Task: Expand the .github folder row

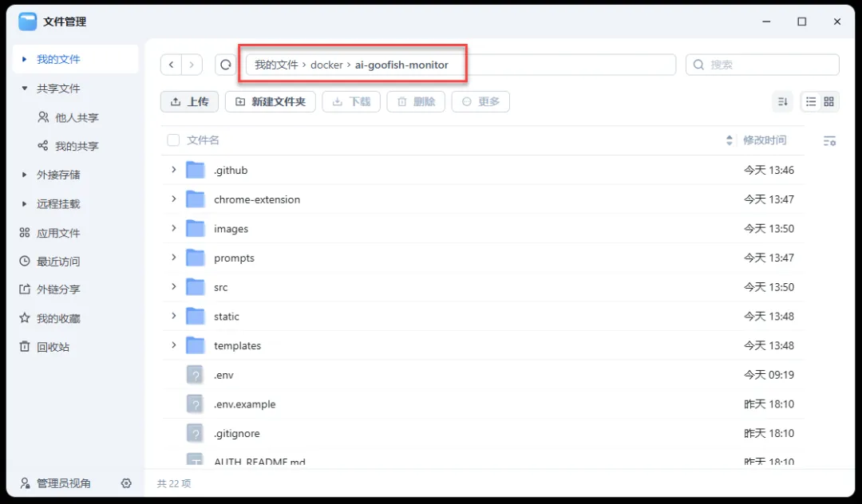Action: point(174,170)
